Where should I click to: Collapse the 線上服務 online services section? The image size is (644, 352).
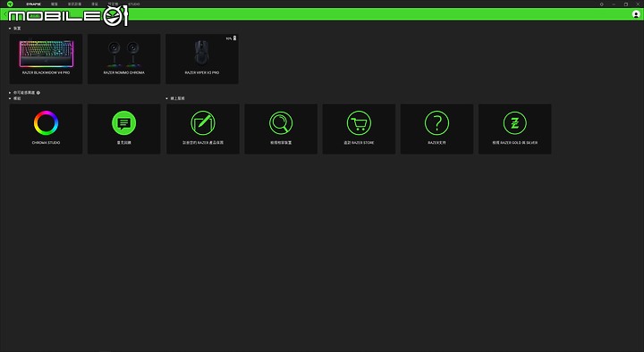tap(166, 98)
